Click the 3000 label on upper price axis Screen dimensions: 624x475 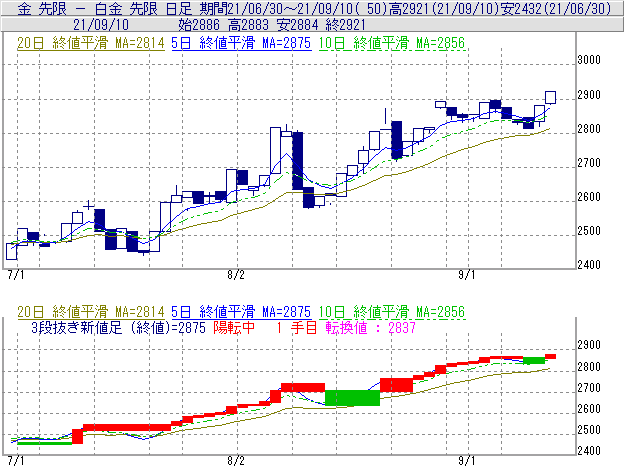click(590, 61)
